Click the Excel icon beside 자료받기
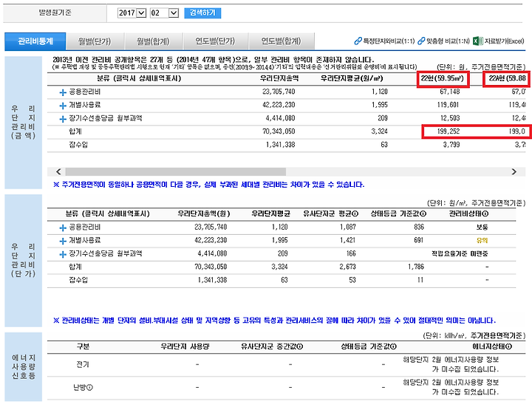This screenshot has height=404, width=532. coord(478,41)
